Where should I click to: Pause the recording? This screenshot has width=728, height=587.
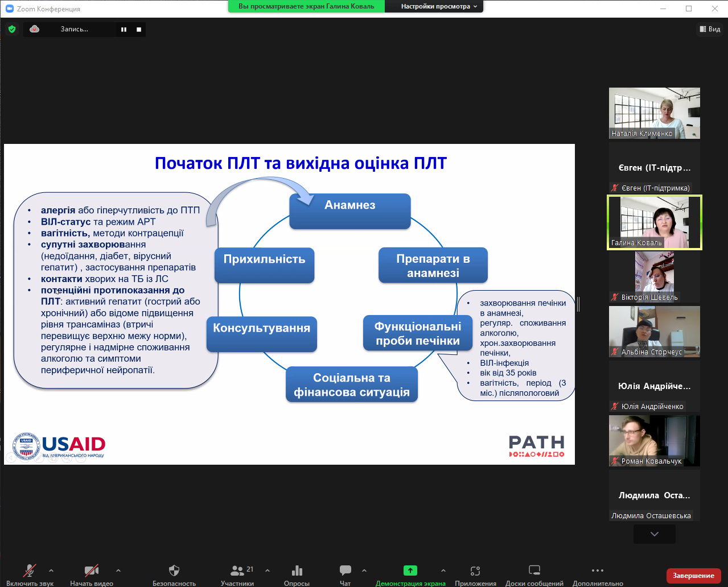pyautogui.click(x=124, y=30)
